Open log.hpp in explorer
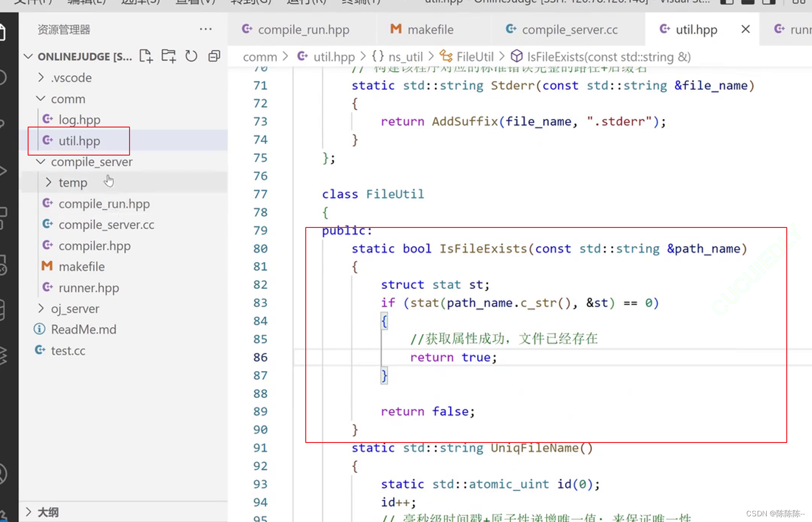The image size is (812, 522). (124, 119)
